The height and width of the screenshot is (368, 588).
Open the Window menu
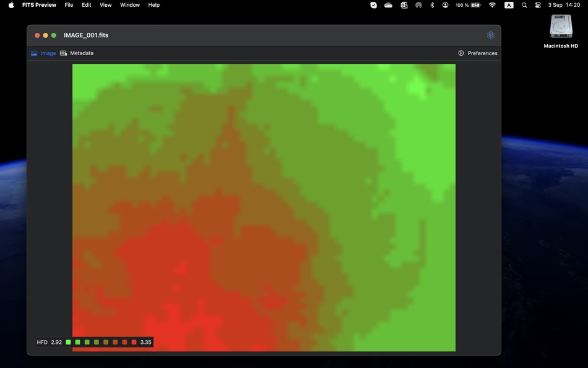click(x=130, y=5)
